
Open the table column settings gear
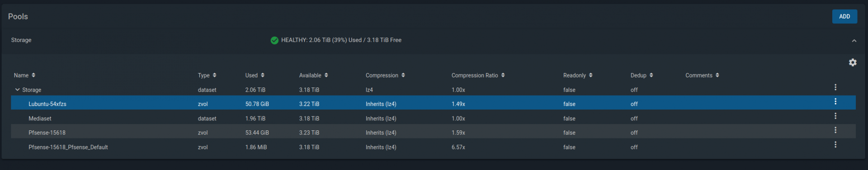[852, 63]
